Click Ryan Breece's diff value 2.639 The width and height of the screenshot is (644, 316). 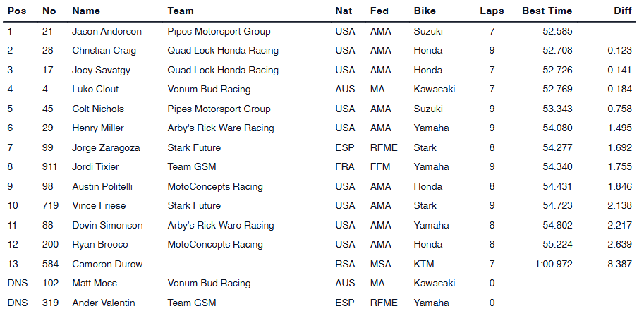[619, 245]
